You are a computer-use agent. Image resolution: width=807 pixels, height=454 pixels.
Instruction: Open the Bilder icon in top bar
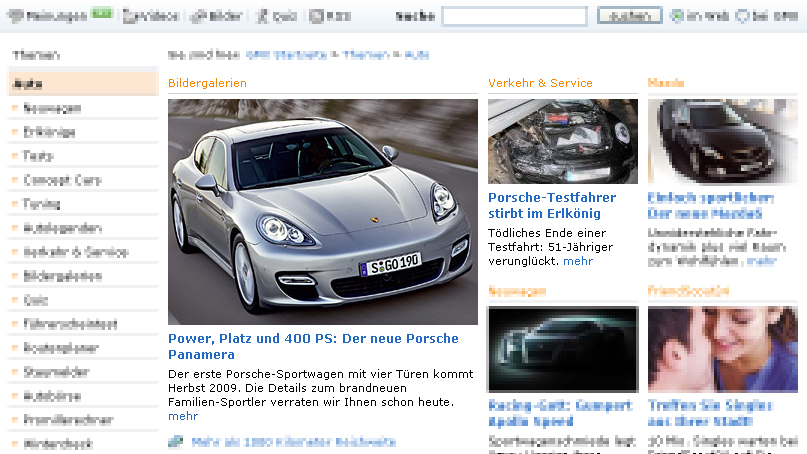click(198, 16)
